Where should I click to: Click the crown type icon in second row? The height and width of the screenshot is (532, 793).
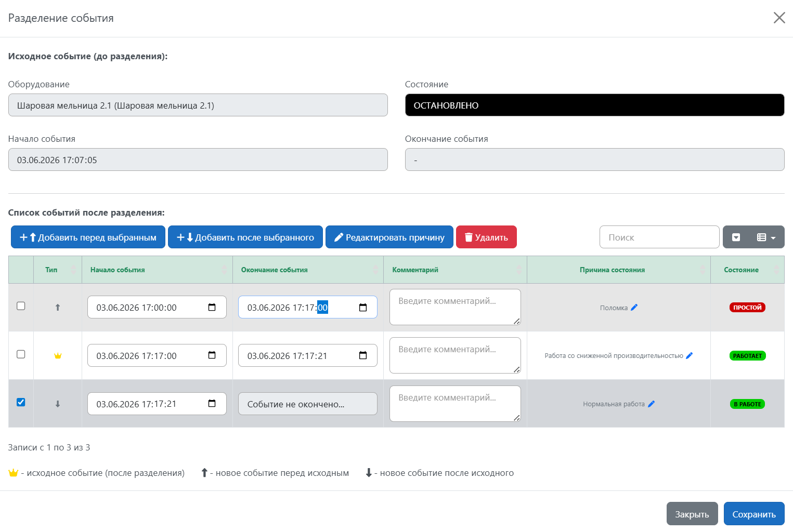click(58, 356)
